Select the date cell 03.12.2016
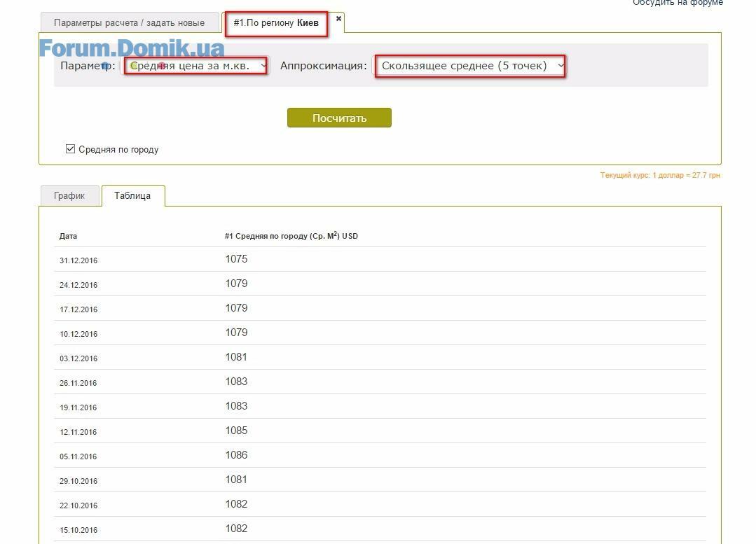 (x=78, y=359)
